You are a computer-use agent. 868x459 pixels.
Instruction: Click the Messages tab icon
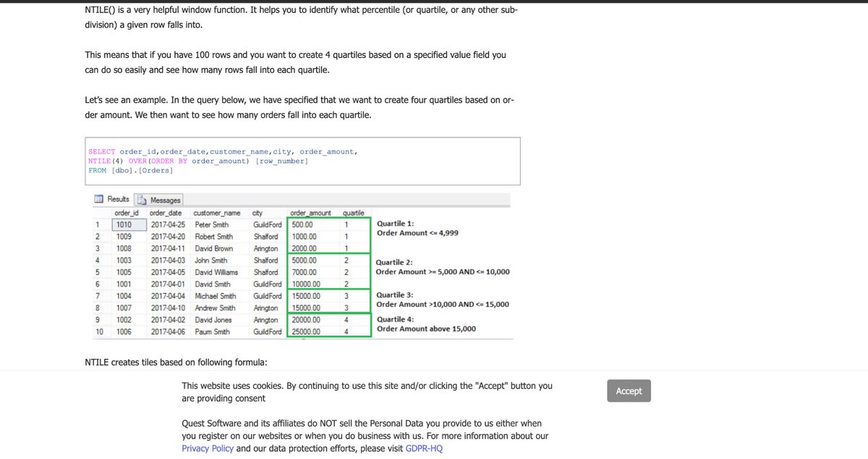tap(142, 200)
